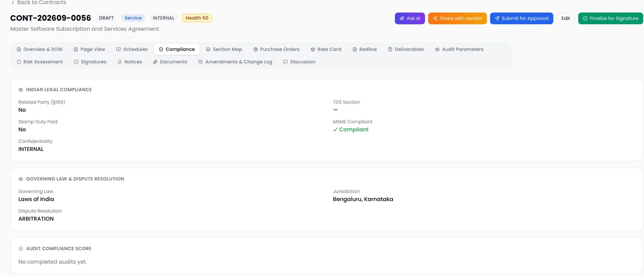Click the paper plane icon on Submit for Approval
Image resolution: width=644 pixels, height=276 pixels.
(x=497, y=18)
